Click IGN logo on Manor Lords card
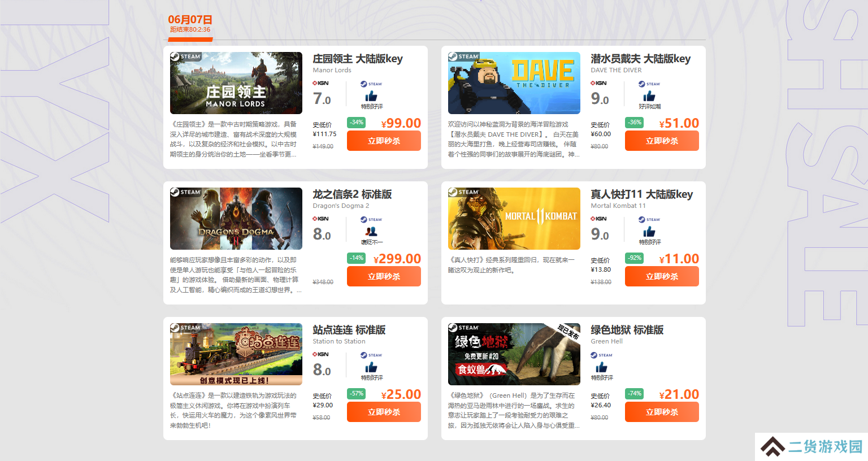868x461 pixels. tap(321, 83)
